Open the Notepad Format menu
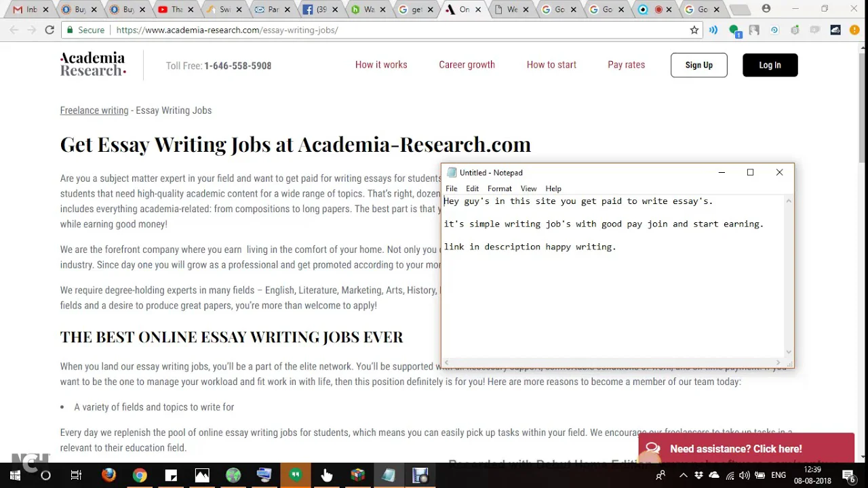The height and width of the screenshot is (488, 868). click(499, 188)
